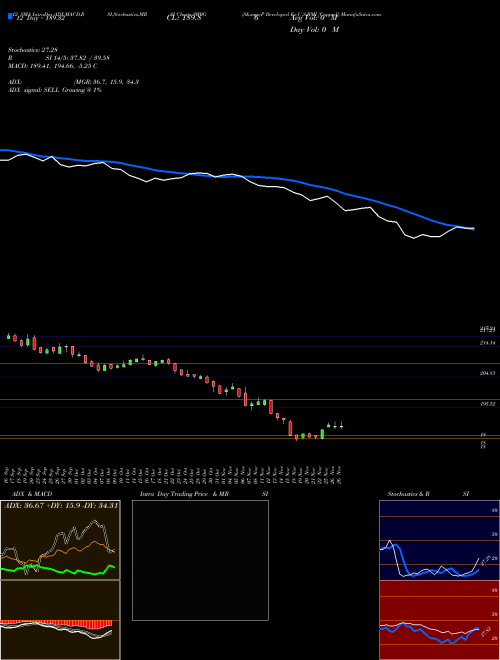Click the 'Stochastics: 27.28' reading
500x660 pixels.
point(33,50)
